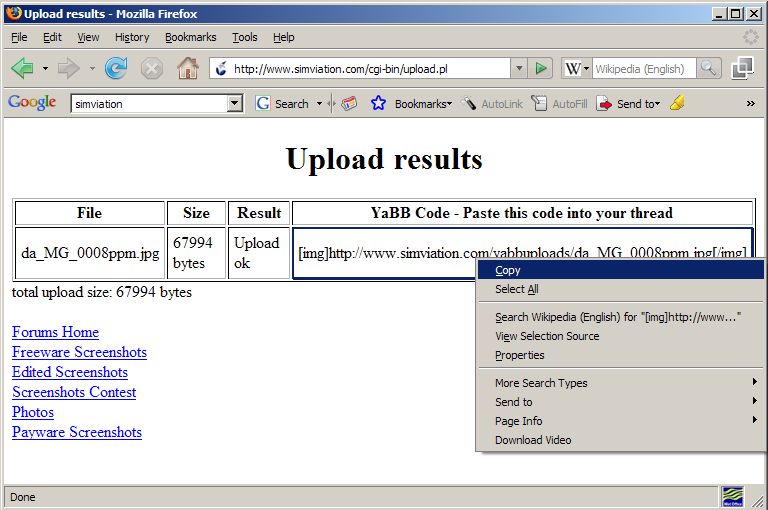The height and width of the screenshot is (510, 768).
Task: Expand the Google search box dropdown
Action: point(235,103)
